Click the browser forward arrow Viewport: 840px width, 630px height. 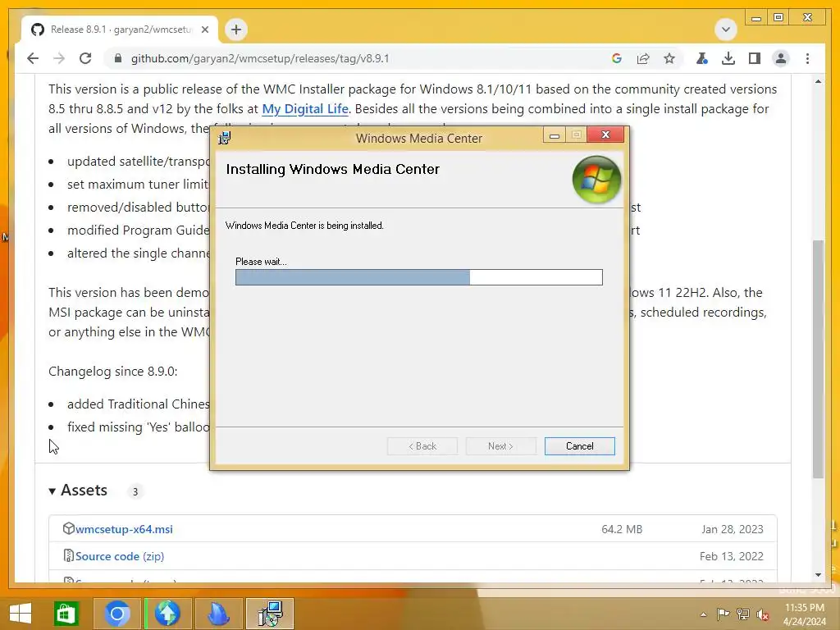click(x=59, y=58)
